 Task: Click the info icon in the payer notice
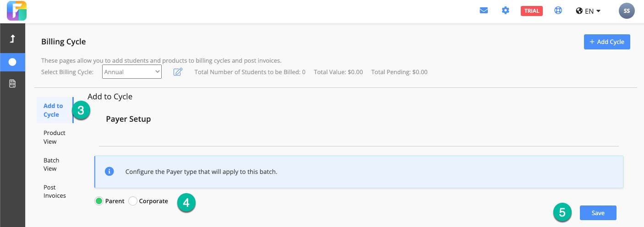[109, 172]
